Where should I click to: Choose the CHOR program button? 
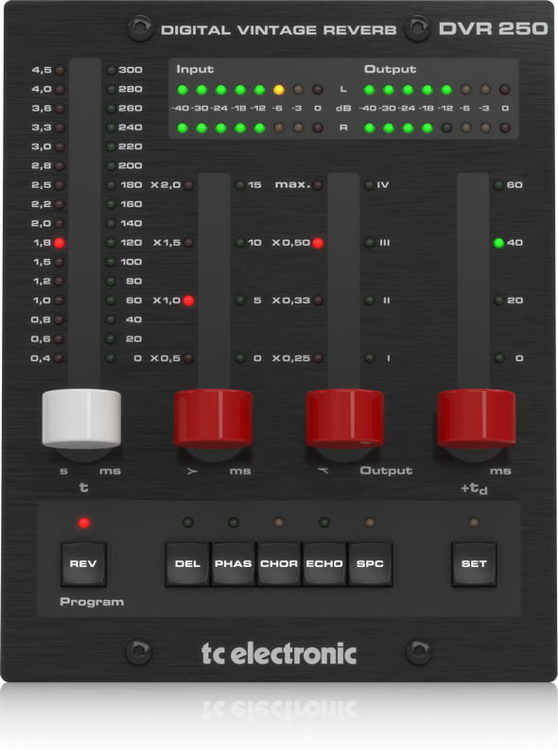279,564
